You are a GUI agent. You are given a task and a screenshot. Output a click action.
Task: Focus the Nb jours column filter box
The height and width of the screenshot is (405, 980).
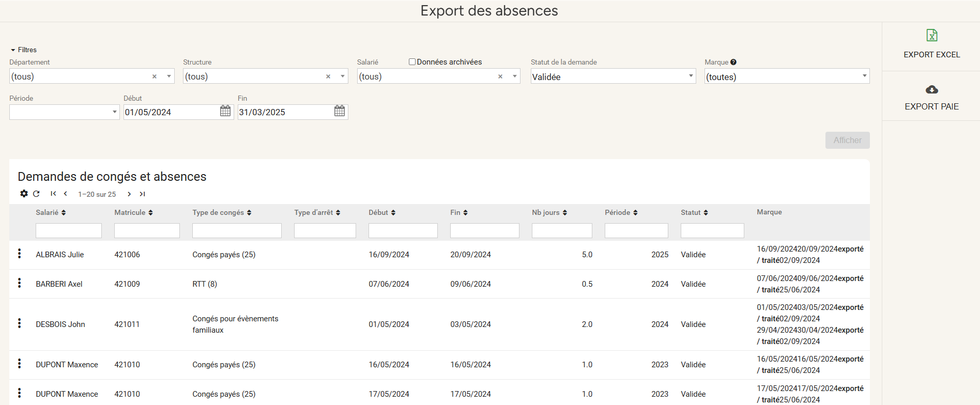click(562, 230)
